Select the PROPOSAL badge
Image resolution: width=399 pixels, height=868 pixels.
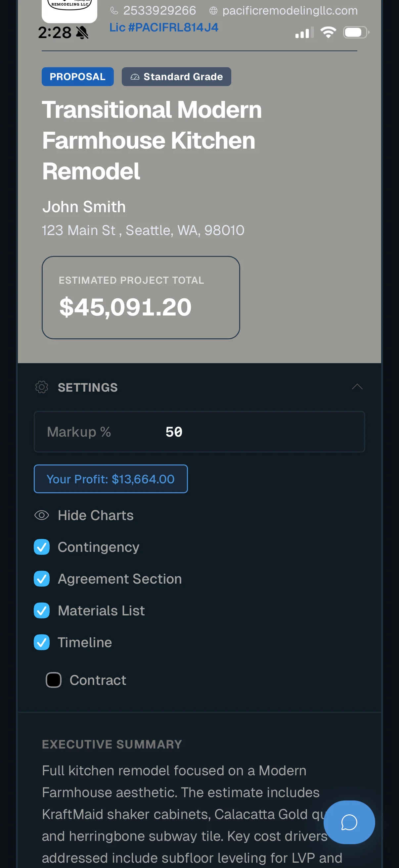[77, 76]
